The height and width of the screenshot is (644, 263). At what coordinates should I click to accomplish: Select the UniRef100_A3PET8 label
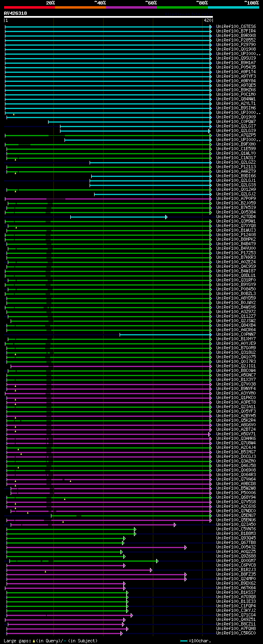tap(235, 402)
